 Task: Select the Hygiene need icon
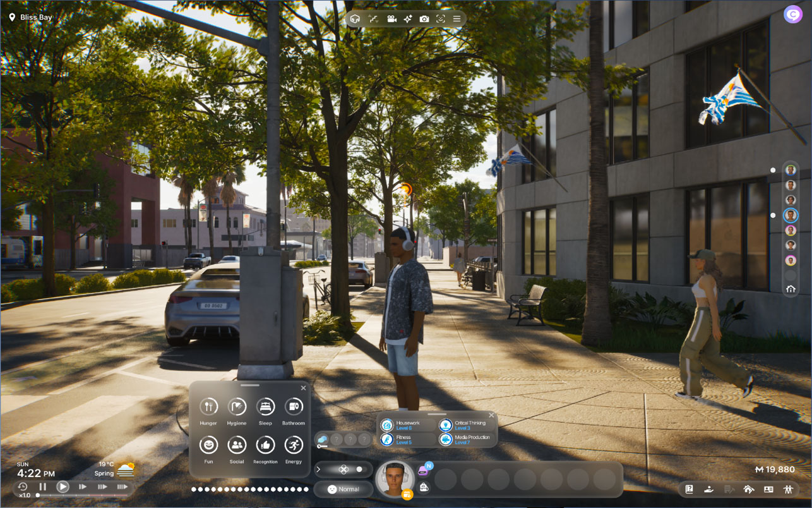237,406
